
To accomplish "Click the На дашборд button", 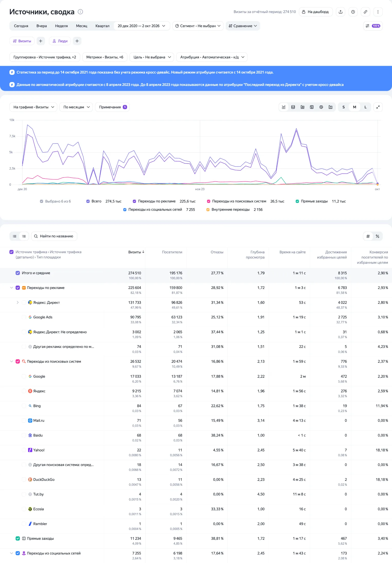I will click(316, 12).
